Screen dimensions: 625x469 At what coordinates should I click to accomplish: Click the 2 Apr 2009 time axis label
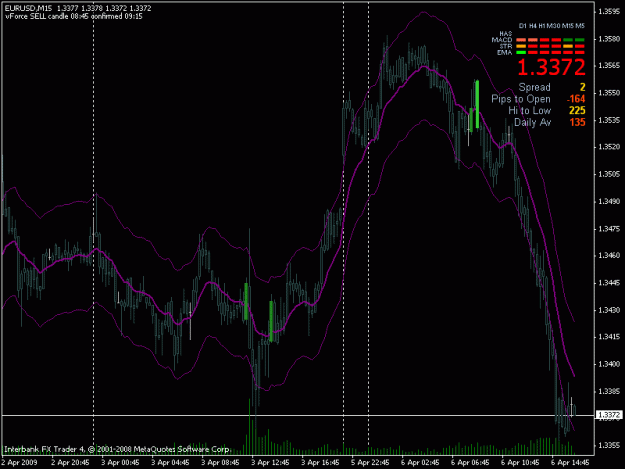(20, 463)
